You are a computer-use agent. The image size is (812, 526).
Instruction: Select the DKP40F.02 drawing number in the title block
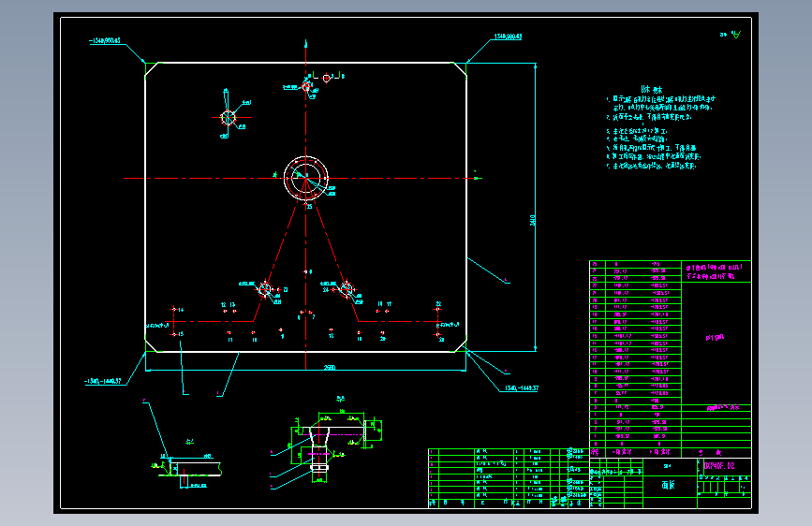pos(718,466)
